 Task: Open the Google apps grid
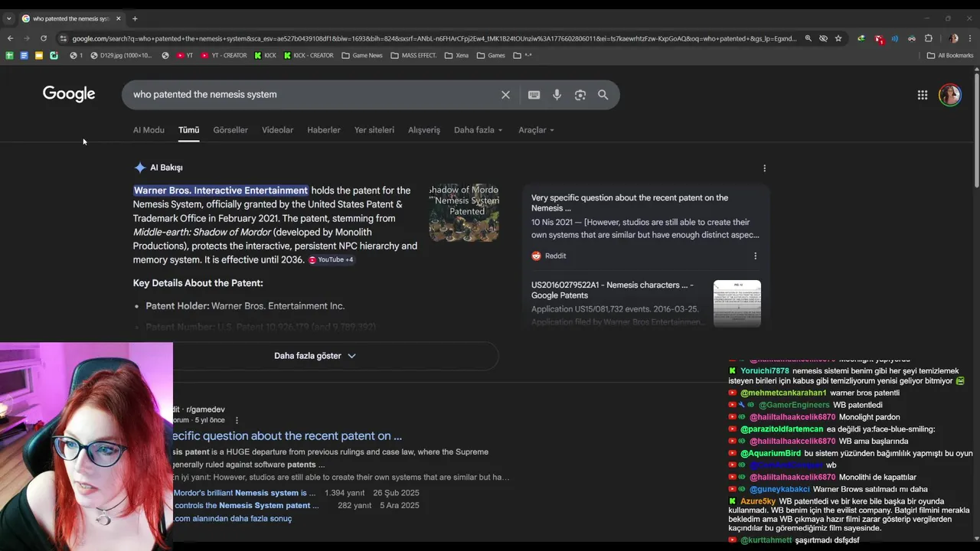tap(923, 95)
